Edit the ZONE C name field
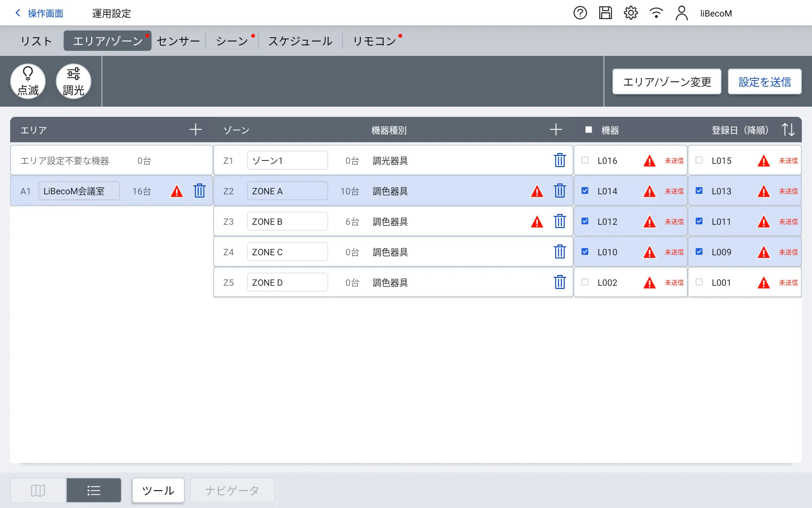The height and width of the screenshot is (508, 812). (287, 252)
